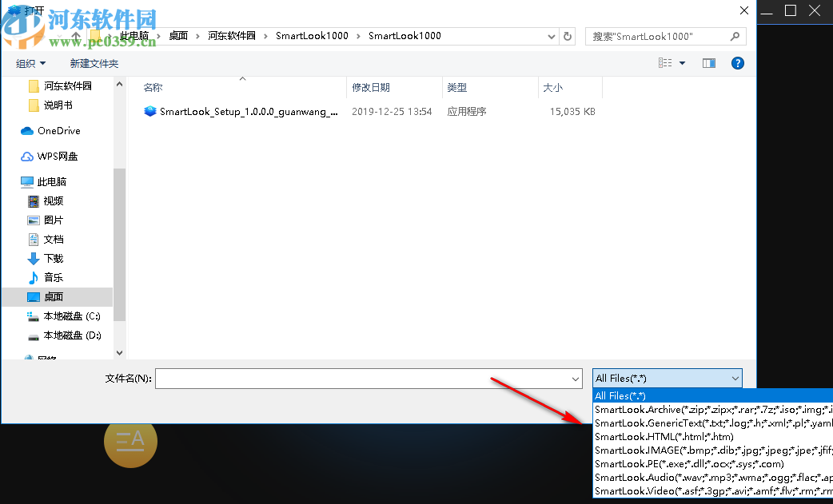This screenshot has width=833, height=504.
Task: Click the change view layout icon
Action: (x=665, y=63)
